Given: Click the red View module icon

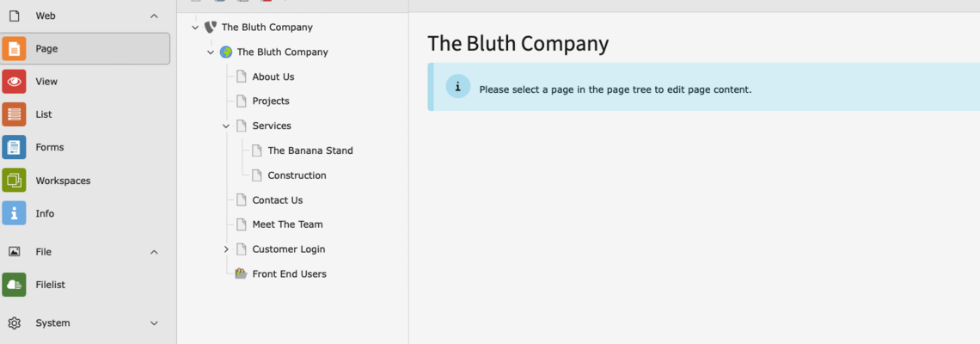Looking at the screenshot, I should (14, 82).
